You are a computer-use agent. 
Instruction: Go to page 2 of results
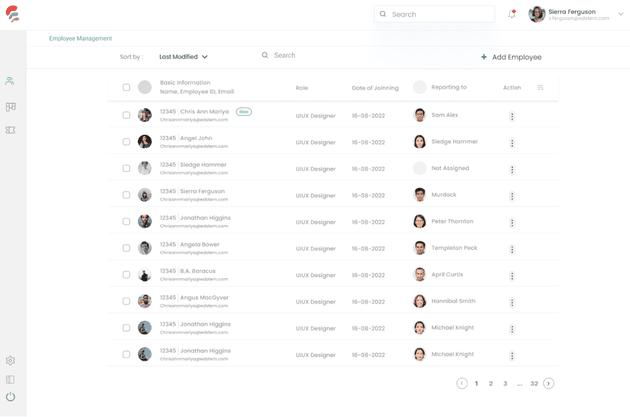[x=491, y=384]
